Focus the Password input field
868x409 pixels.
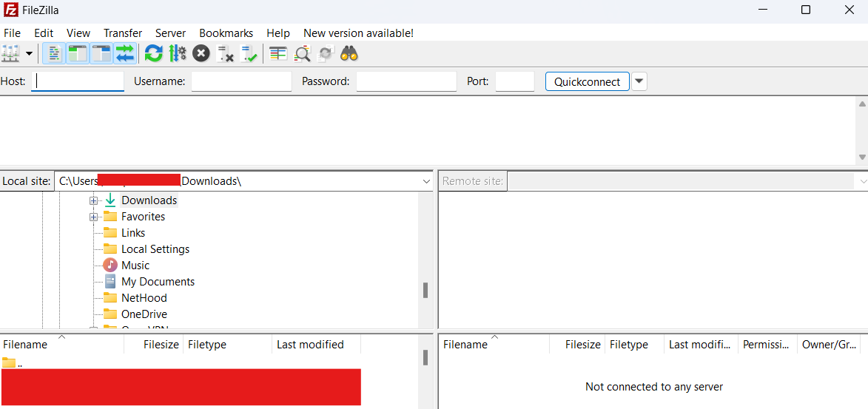(x=406, y=81)
